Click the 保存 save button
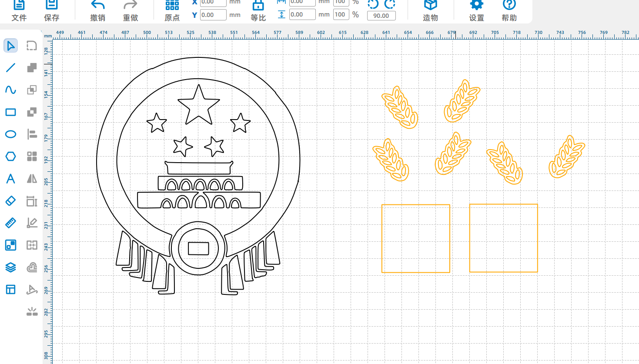This screenshot has height=364, width=639. click(x=51, y=10)
